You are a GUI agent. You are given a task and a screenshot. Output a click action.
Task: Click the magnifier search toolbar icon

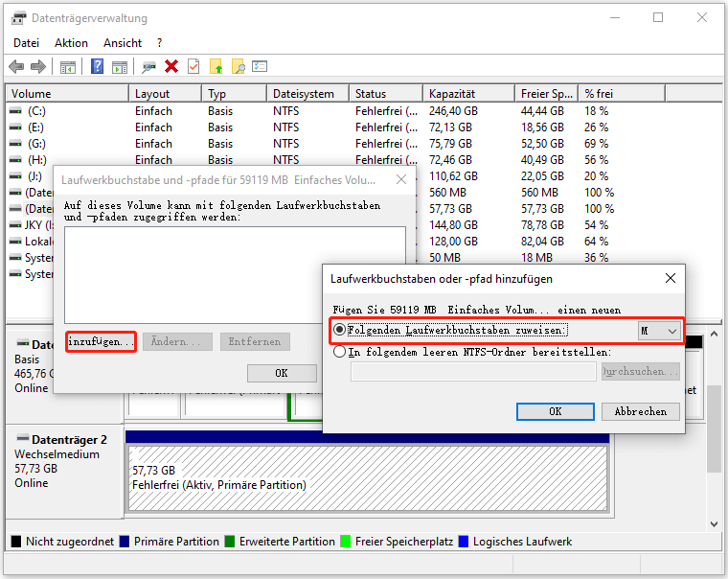[x=239, y=66]
